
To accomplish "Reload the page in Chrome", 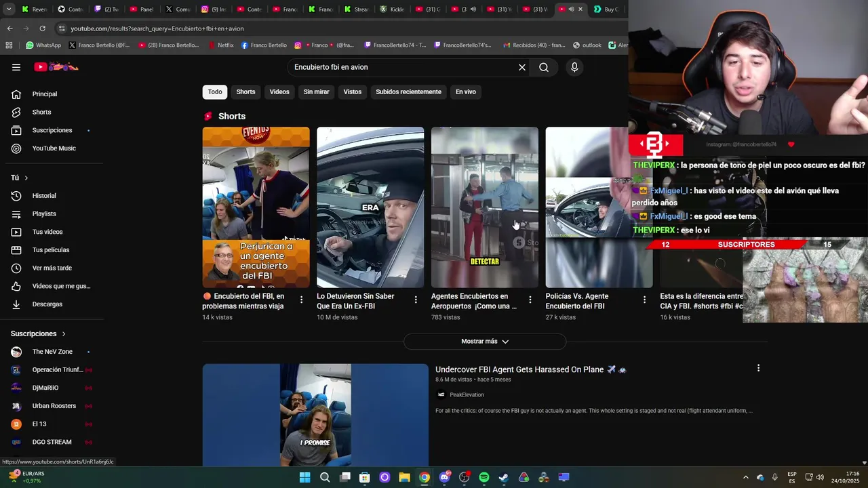I will [x=42, y=28].
